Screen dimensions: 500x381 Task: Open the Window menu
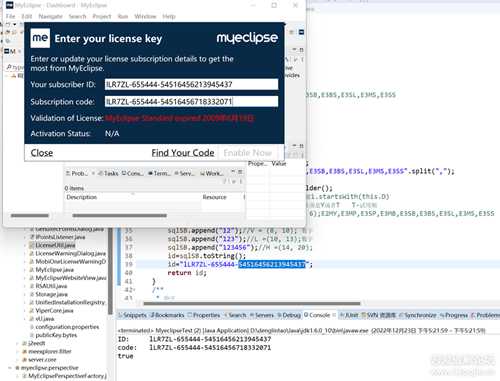coord(145,16)
